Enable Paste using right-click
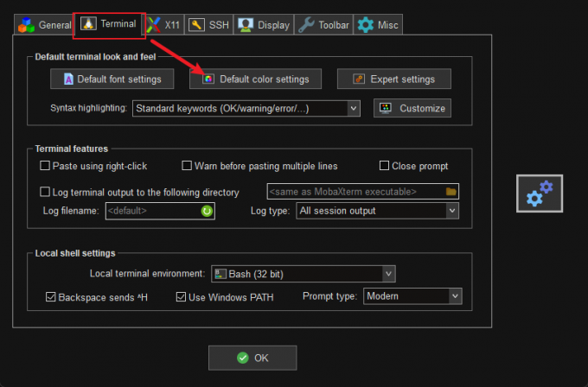 click(x=45, y=166)
